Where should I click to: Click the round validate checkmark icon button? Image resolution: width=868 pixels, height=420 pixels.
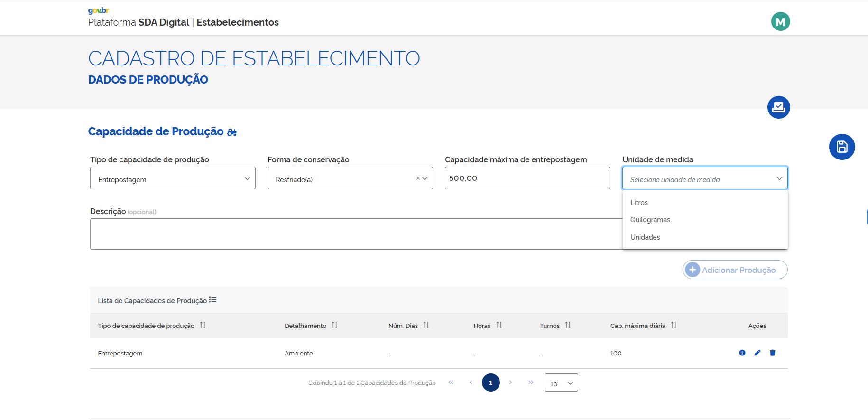coord(778,107)
